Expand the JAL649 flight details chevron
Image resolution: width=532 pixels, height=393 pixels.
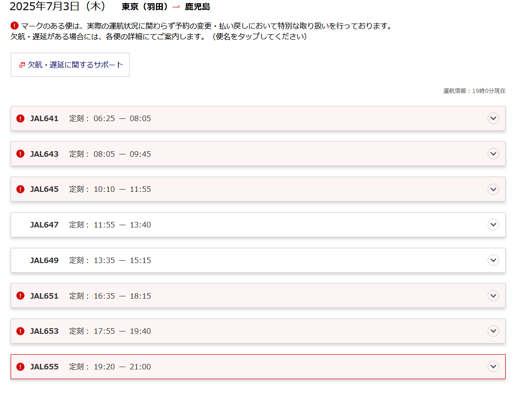pyautogui.click(x=493, y=260)
